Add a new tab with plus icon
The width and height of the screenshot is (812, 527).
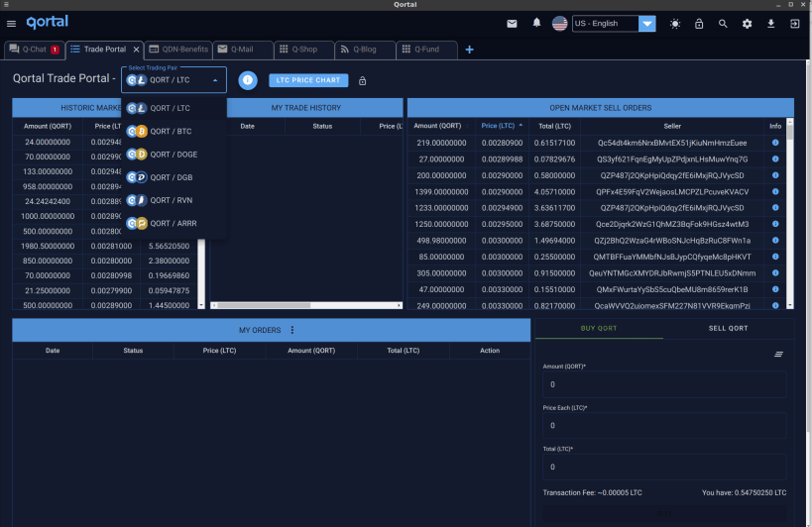pos(469,50)
